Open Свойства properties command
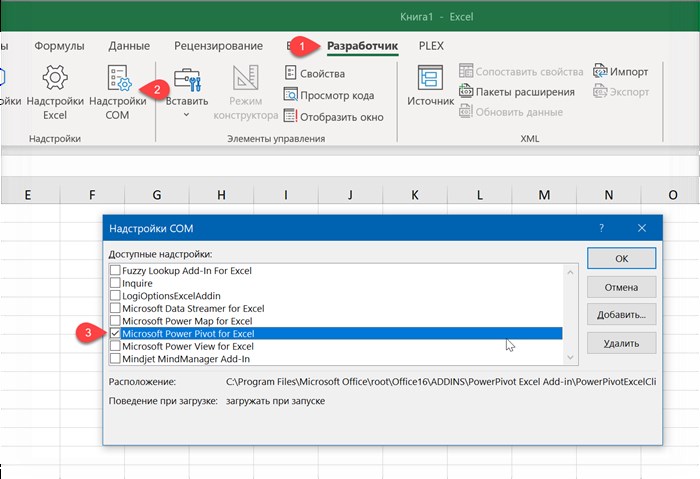Viewport: 700px width, 479px height. 315,73
